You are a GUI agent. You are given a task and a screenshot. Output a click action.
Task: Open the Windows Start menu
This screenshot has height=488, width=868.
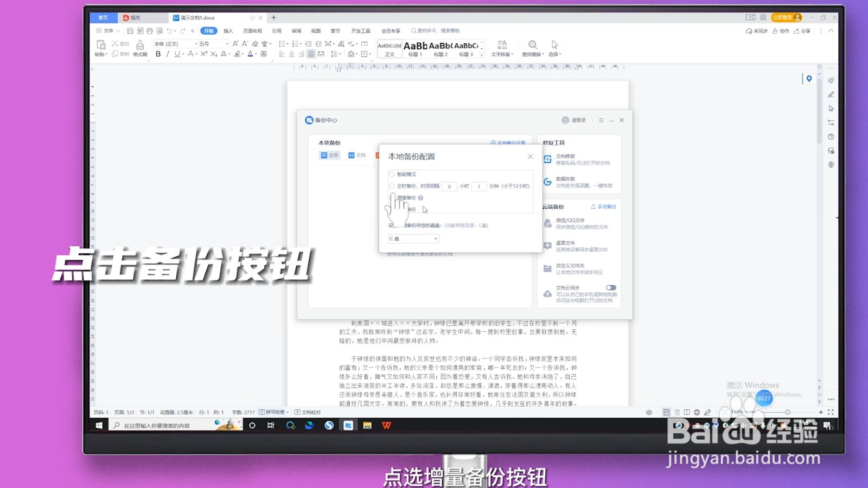[99, 426]
